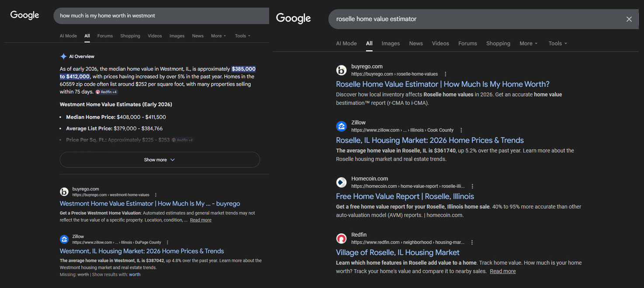Viewport: 644px width, 288px height.
Task: Open More dropdown in Westmont search tabs
Action: [x=218, y=36]
